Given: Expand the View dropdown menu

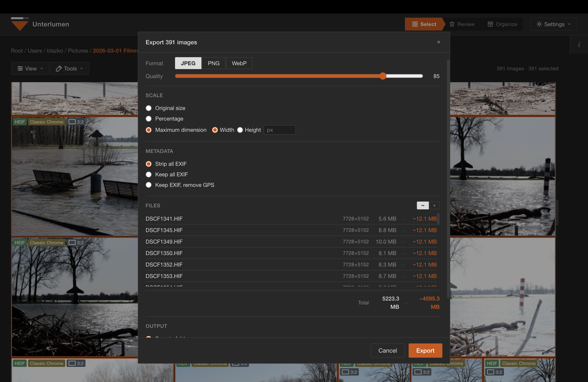Looking at the screenshot, I should point(30,68).
